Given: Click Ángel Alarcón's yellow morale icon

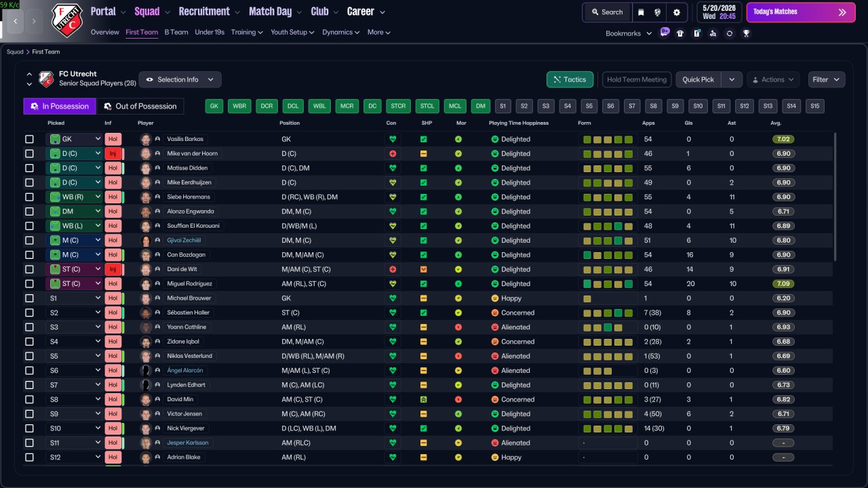Looking at the screenshot, I should [458, 371].
